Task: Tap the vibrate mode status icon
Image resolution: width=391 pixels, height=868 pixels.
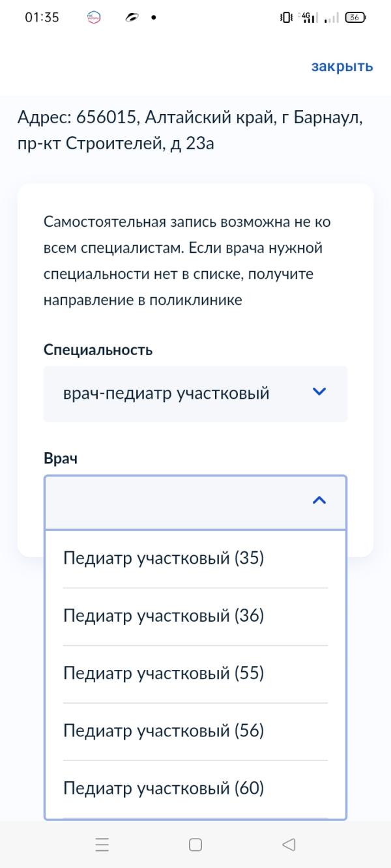Action: (285, 18)
